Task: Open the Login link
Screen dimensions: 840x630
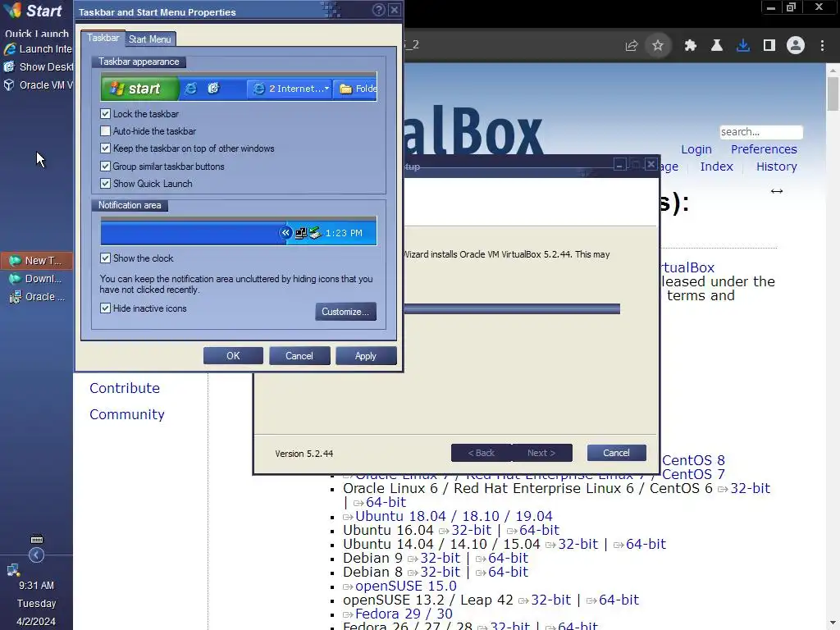Action: [x=696, y=149]
